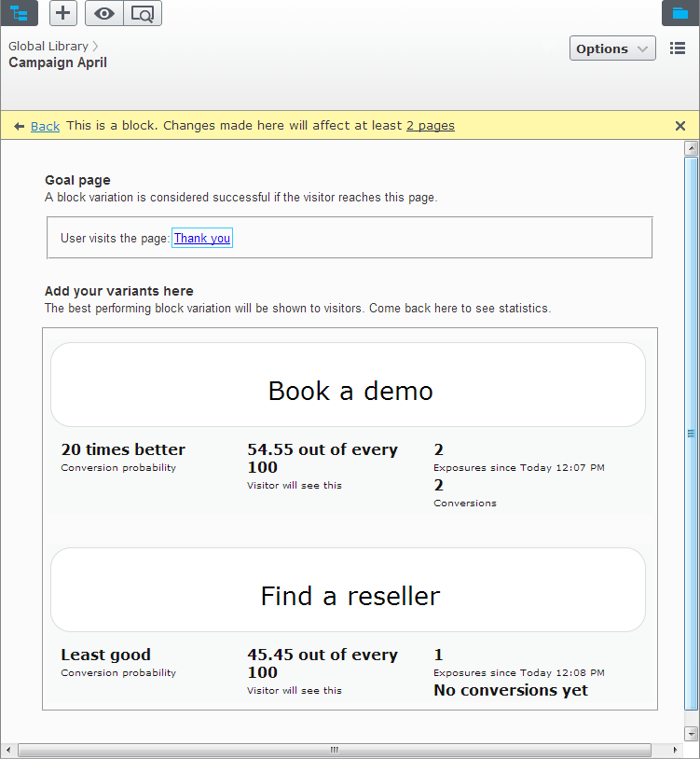This screenshot has width=700, height=759.
Task: Click the '45.45 out of every 100' value
Action: tap(323, 663)
